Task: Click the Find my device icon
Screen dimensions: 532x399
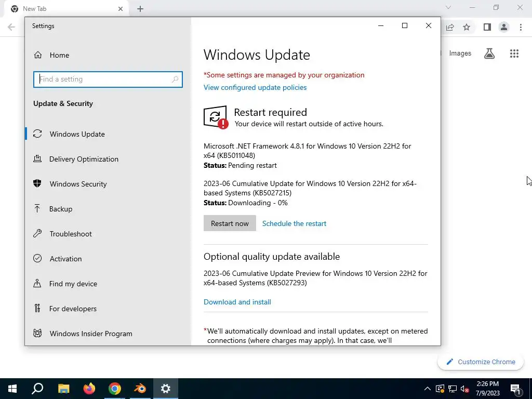Action: pos(37,283)
